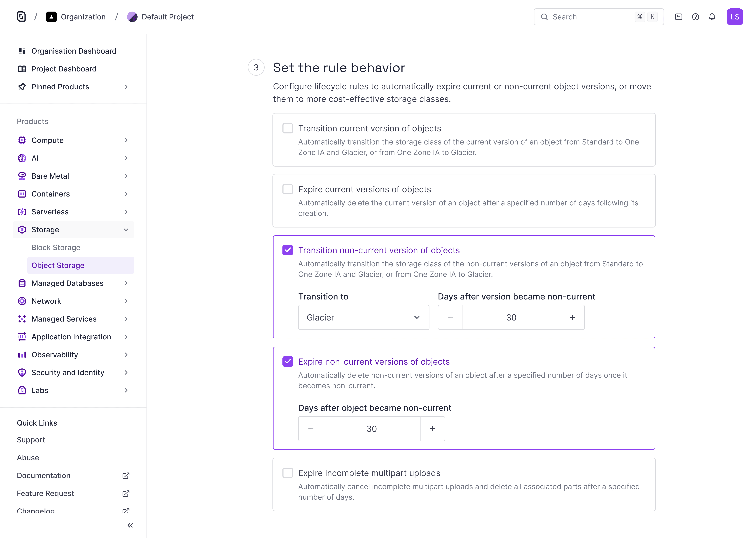756x538 pixels.
Task: Check Expire incomplete multipart uploads option
Action: point(288,473)
